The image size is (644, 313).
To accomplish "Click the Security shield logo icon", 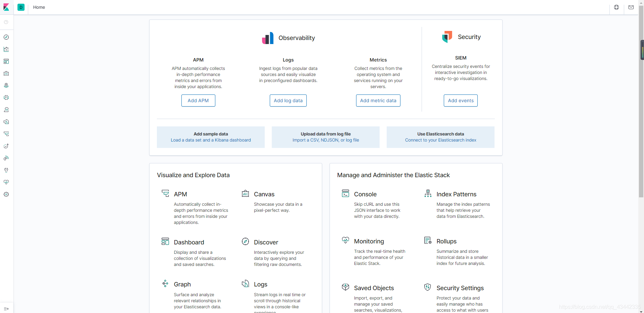I will 447,37.
